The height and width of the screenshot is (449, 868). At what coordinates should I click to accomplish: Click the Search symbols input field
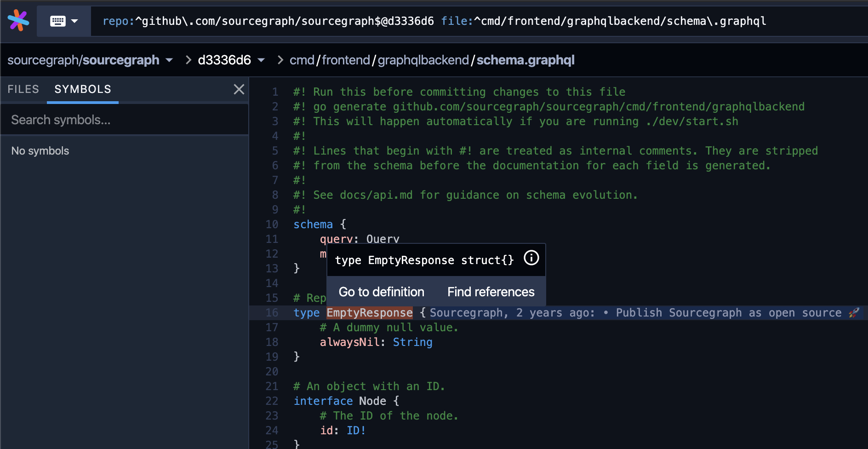[125, 120]
